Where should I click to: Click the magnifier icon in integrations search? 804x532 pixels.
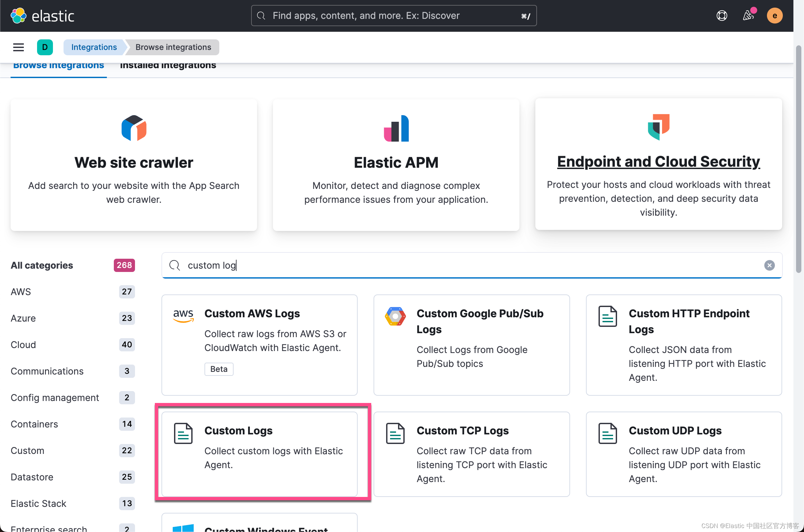click(174, 265)
